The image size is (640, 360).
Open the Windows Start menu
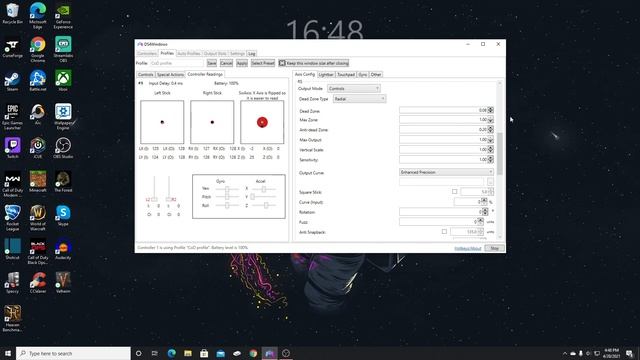pyautogui.click(x=8, y=353)
